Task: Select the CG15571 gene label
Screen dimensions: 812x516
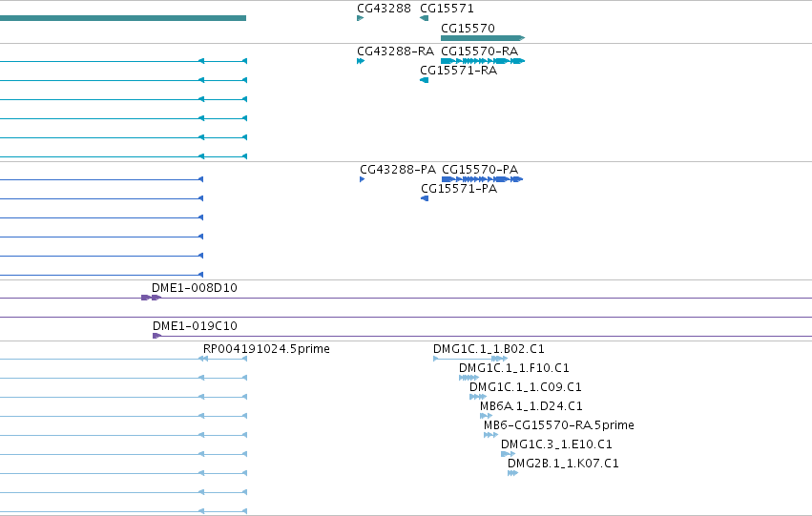Action: (x=447, y=9)
